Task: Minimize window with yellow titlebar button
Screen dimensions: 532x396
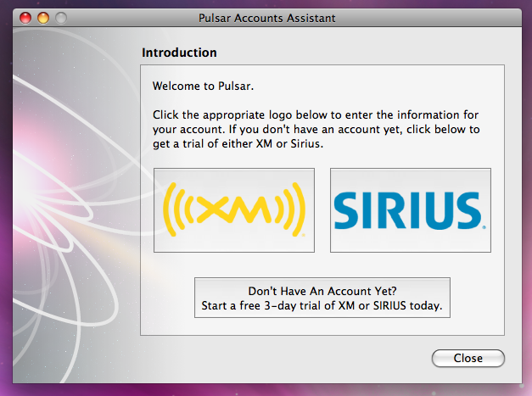Action: pyautogui.click(x=43, y=18)
